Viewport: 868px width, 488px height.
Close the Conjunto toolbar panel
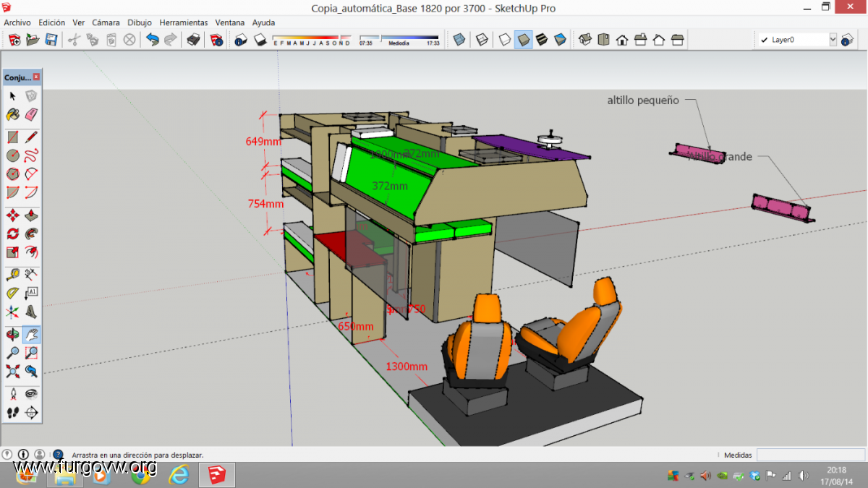pyautogui.click(x=37, y=77)
